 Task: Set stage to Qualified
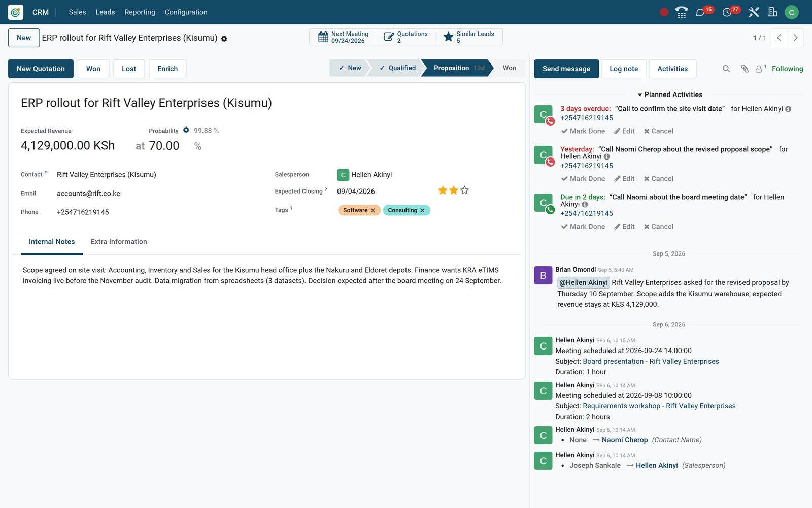(x=397, y=68)
